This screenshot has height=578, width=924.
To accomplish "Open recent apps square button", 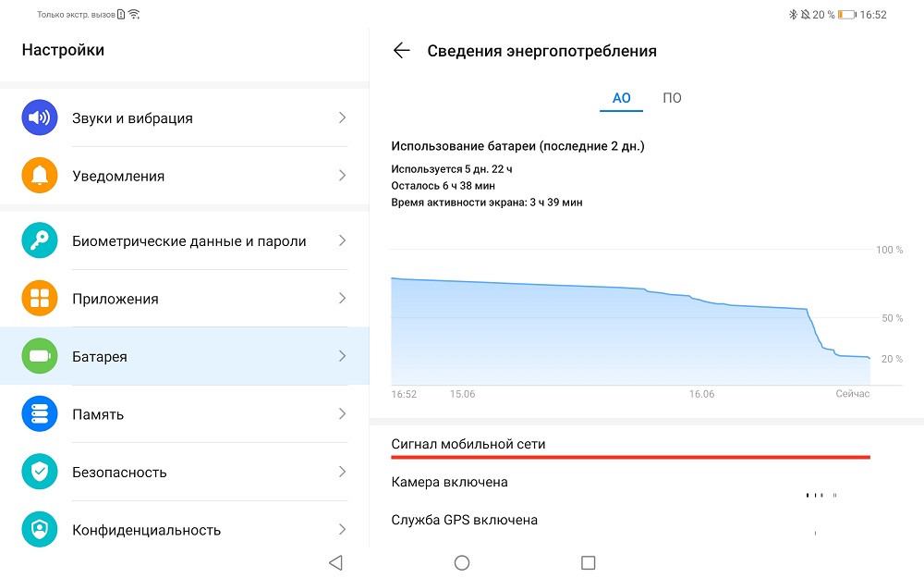I will [x=588, y=562].
